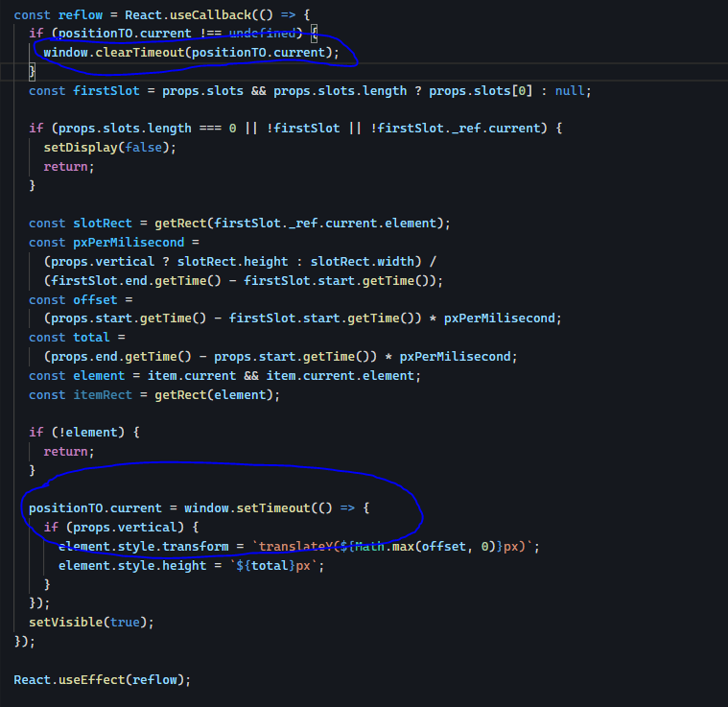Click 'window.setTimeout' in the positionTO assignment

(247, 508)
